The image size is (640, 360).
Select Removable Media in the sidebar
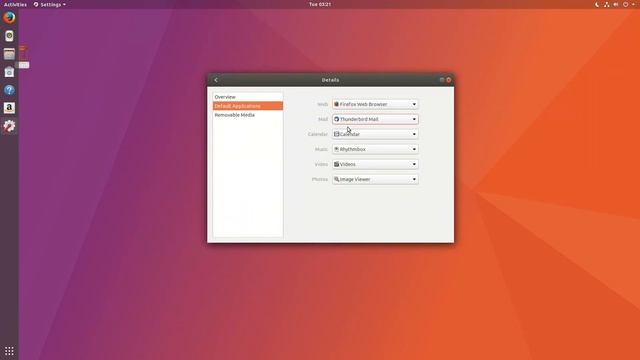[248, 115]
